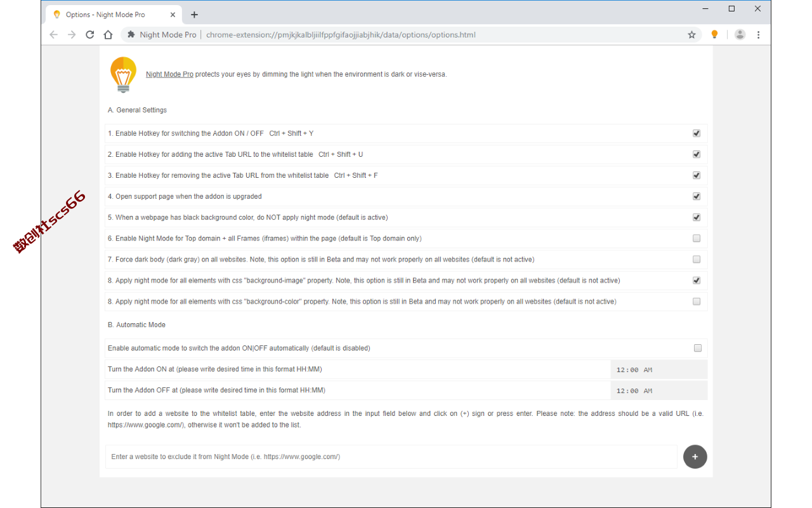The height and width of the screenshot is (508, 812).
Task: Click the Night Mode Pro link in description
Action: 169,74
